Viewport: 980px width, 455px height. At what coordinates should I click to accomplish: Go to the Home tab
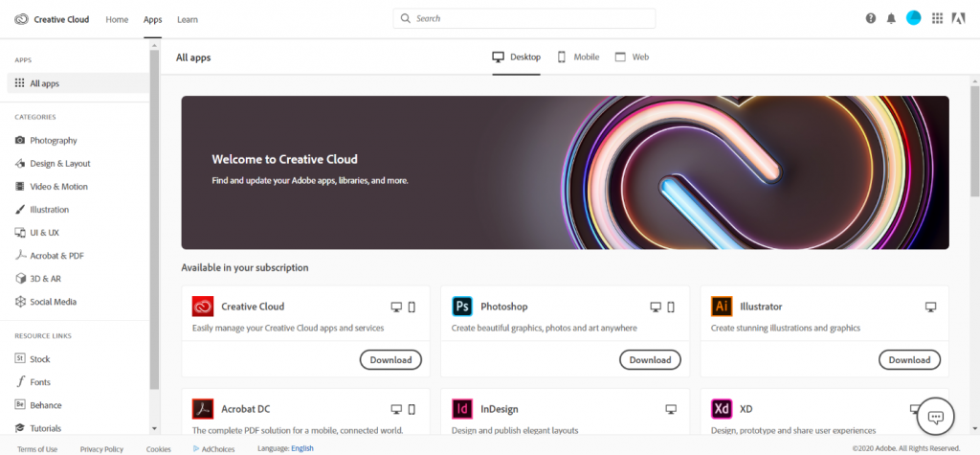point(117,19)
